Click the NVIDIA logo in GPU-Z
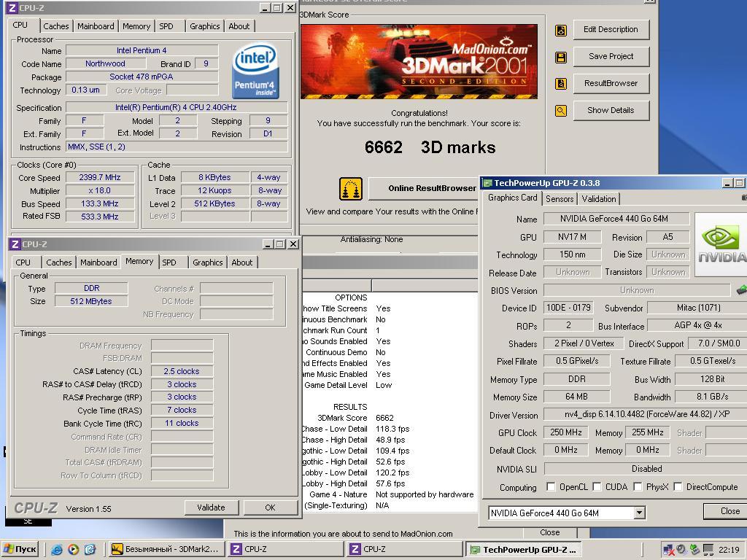The height and width of the screenshot is (560, 747). tap(721, 245)
